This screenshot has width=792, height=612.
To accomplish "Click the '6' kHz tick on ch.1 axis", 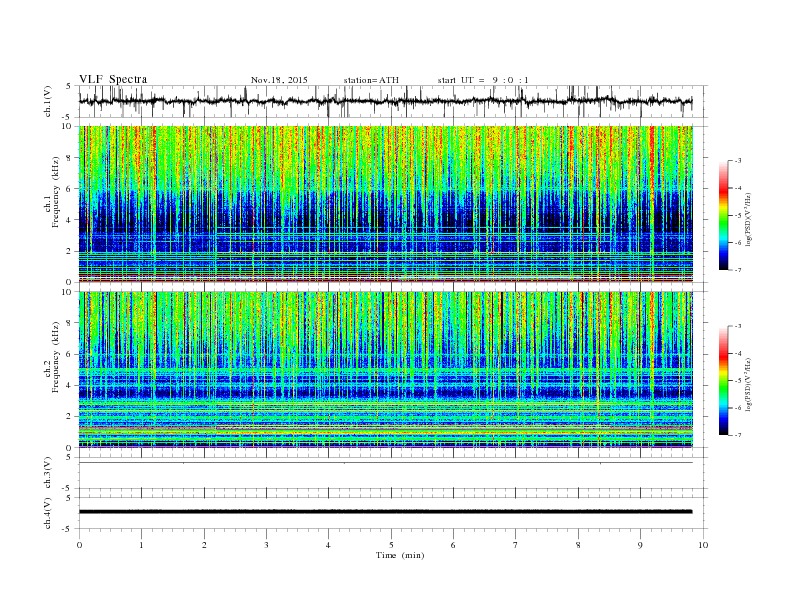I will click(69, 189).
